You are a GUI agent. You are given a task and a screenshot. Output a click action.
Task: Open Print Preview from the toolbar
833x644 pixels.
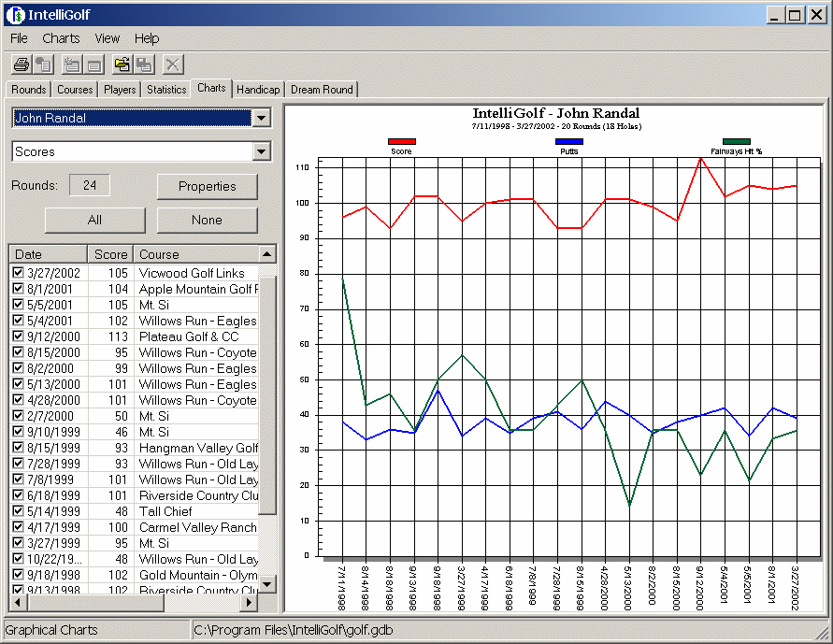pos(44,64)
